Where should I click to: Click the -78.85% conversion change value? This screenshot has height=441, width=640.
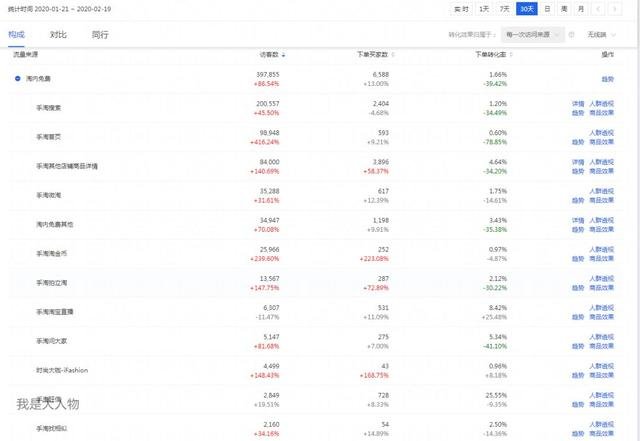pos(495,142)
